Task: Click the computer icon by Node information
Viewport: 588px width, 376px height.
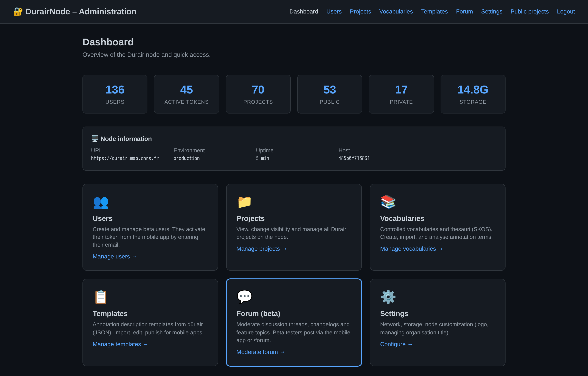Action: 95,139
